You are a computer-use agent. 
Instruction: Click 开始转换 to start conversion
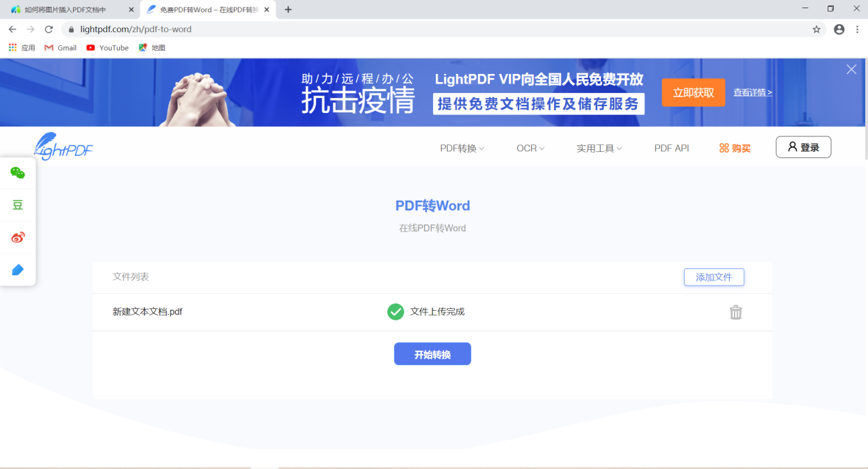[x=432, y=354]
